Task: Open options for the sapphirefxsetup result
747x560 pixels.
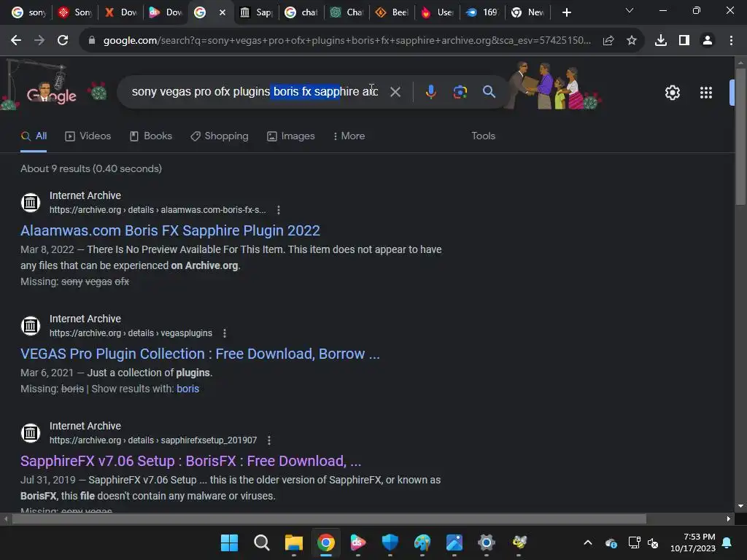Action: point(268,440)
